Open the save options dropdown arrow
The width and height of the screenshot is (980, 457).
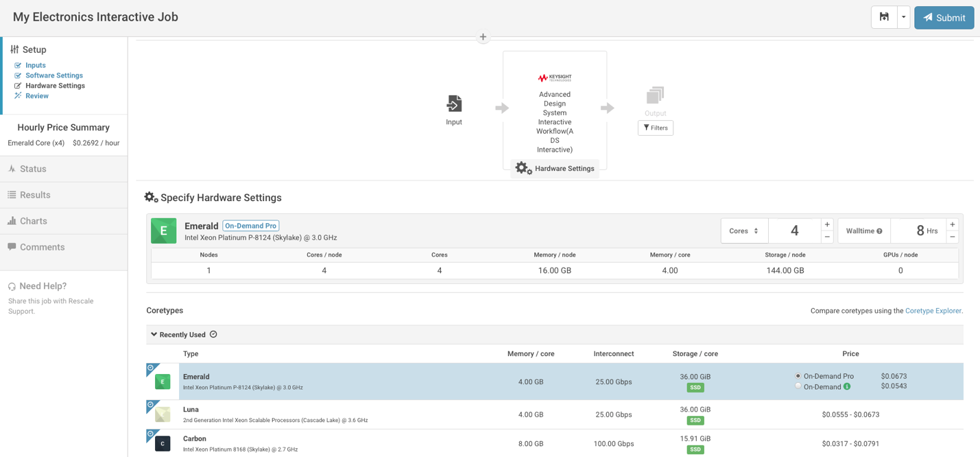point(903,17)
